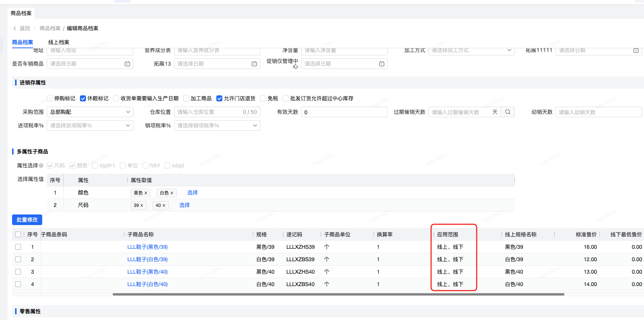Click the 有效天数 input field
This screenshot has height=320, width=644.
(x=344, y=112)
